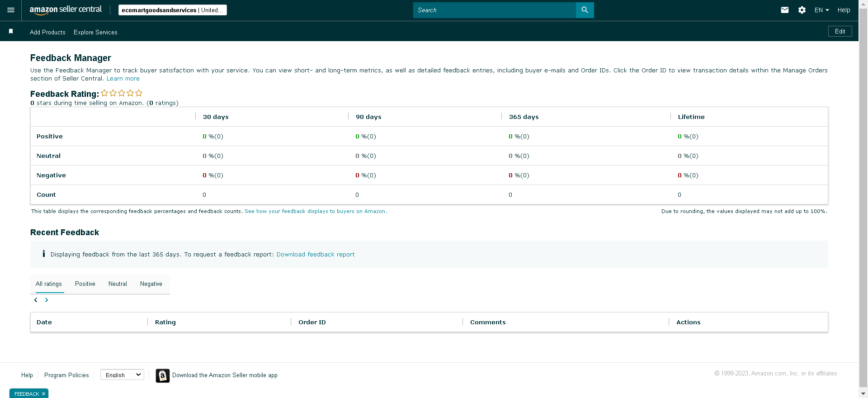Click the Negative row label
Image resolution: width=868 pixels, height=398 pixels.
tap(51, 175)
